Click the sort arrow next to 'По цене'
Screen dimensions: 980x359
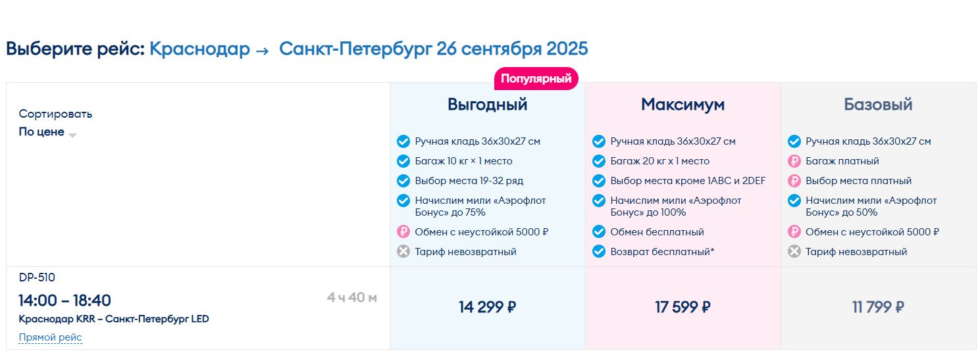coord(72,135)
